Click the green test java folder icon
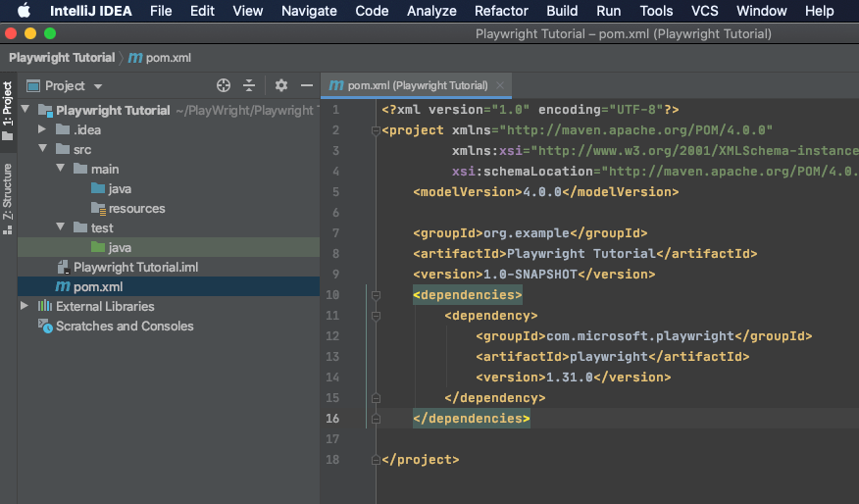This screenshot has width=859, height=504. coord(98,247)
